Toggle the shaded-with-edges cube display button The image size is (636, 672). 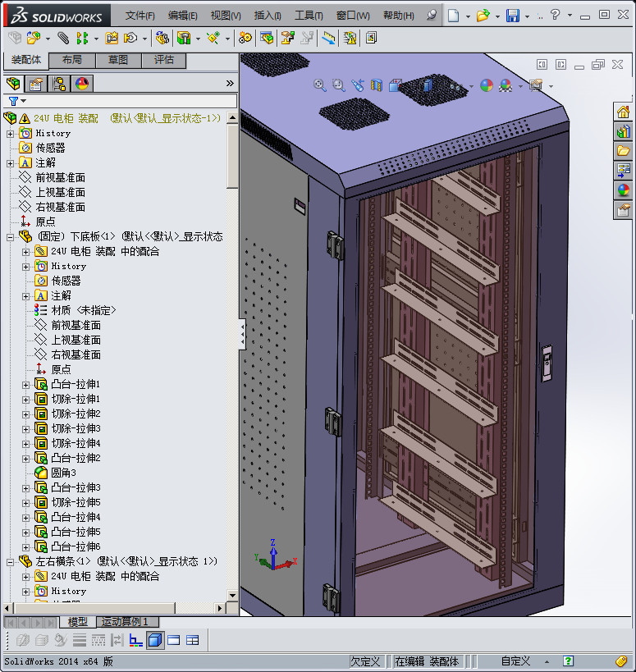pyautogui.click(x=155, y=640)
